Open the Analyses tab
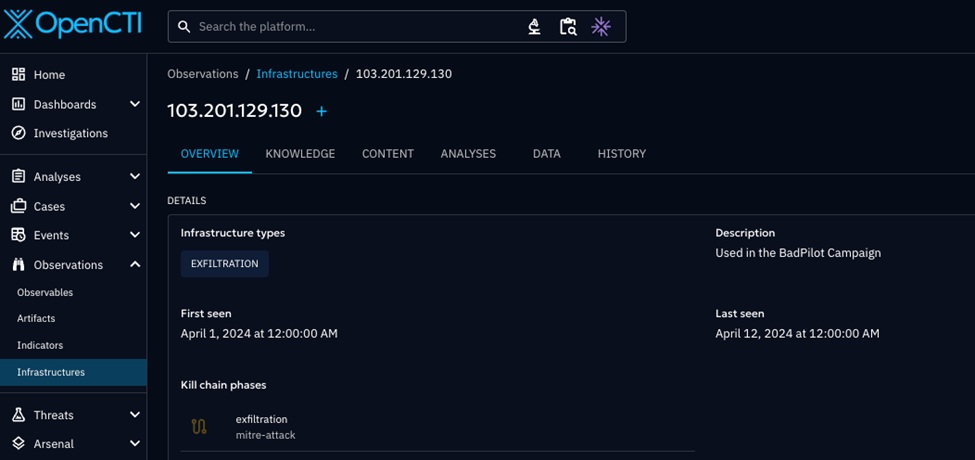This screenshot has height=460, width=975. pos(468,154)
